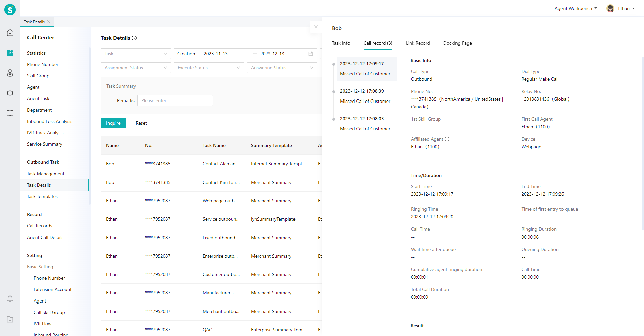This screenshot has width=644, height=336.
Task: Open Phone Number under Statistics
Action: click(x=43, y=64)
